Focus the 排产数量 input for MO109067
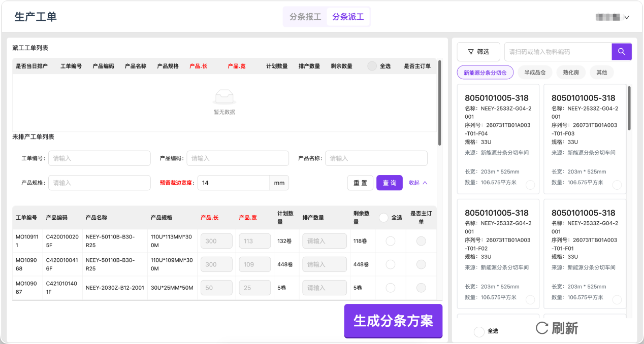 click(x=325, y=288)
